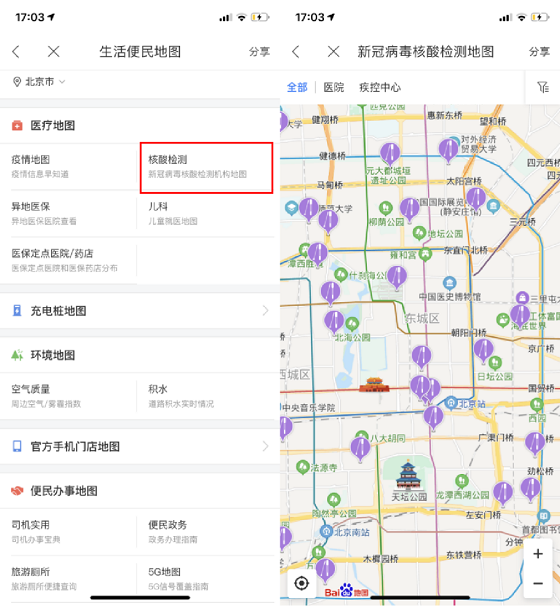Tap the 北京站 station icon

451,403
